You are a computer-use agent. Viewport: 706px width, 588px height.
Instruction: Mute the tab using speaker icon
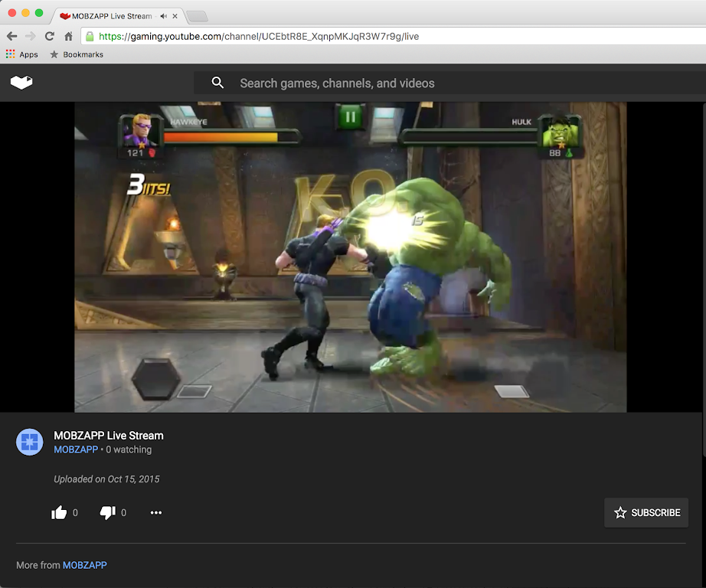point(163,16)
